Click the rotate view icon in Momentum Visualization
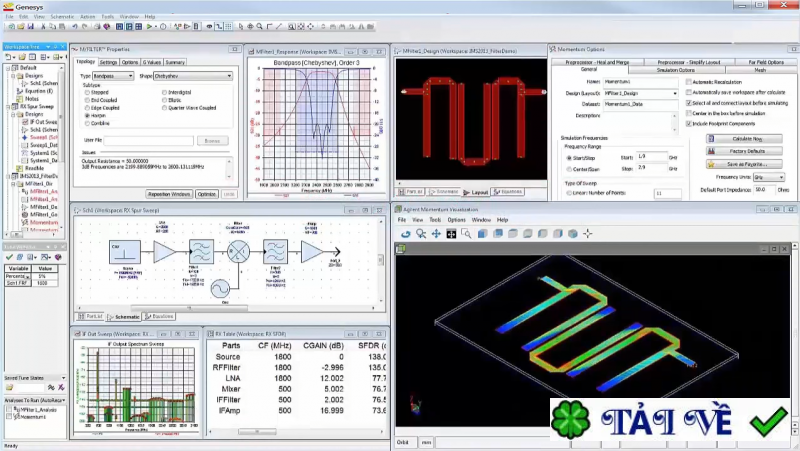Viewport: 800px width, 451px height. click(x=406, y=233)
